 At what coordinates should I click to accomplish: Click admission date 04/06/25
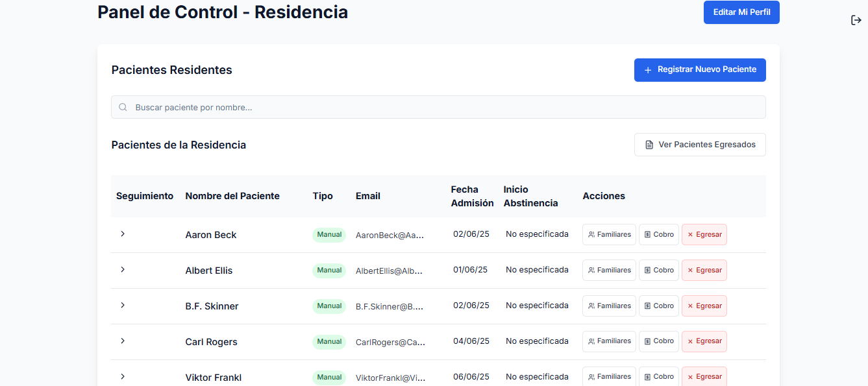coord(471,341)
